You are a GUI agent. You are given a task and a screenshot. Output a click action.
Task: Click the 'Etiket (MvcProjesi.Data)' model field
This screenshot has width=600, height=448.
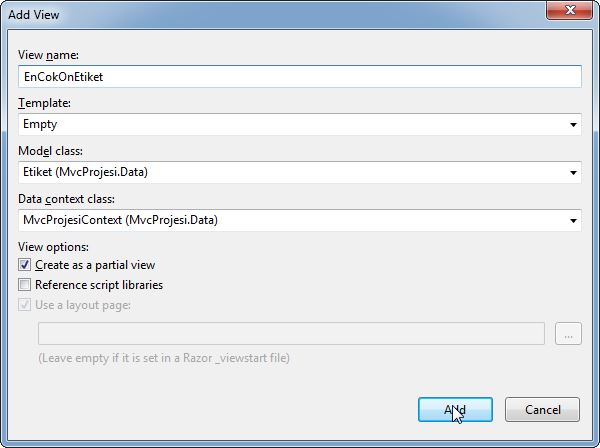(290, 173)
